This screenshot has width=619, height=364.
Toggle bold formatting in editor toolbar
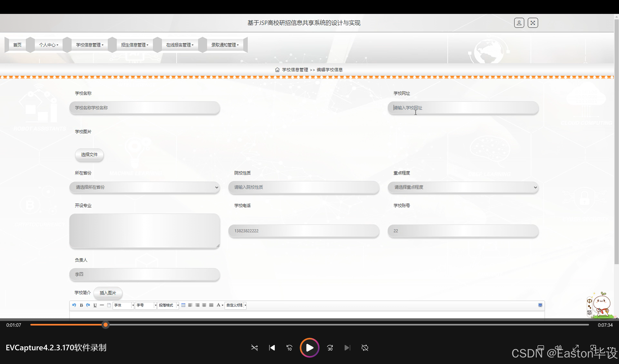click(x=81, y=305)
